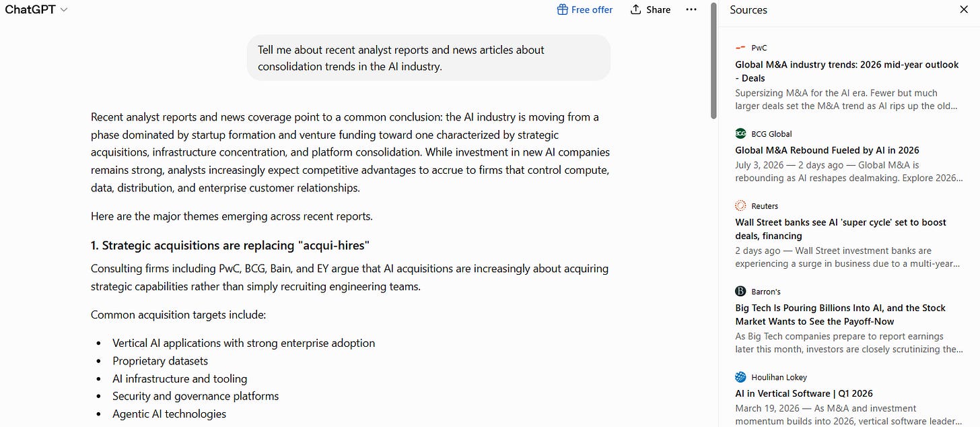Click the Sources panel heading
980x427 pixels.
(748, 9)
